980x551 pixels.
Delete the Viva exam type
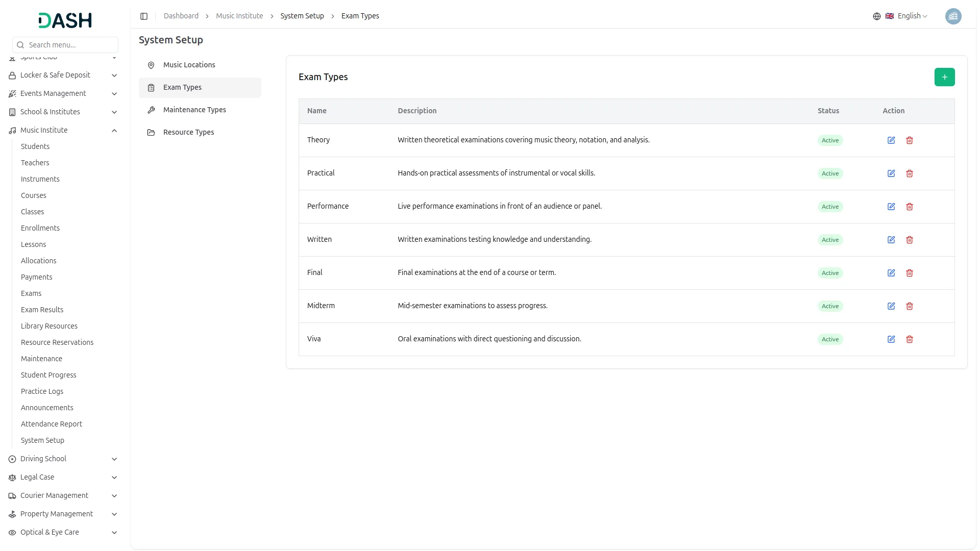coord(909,339)
